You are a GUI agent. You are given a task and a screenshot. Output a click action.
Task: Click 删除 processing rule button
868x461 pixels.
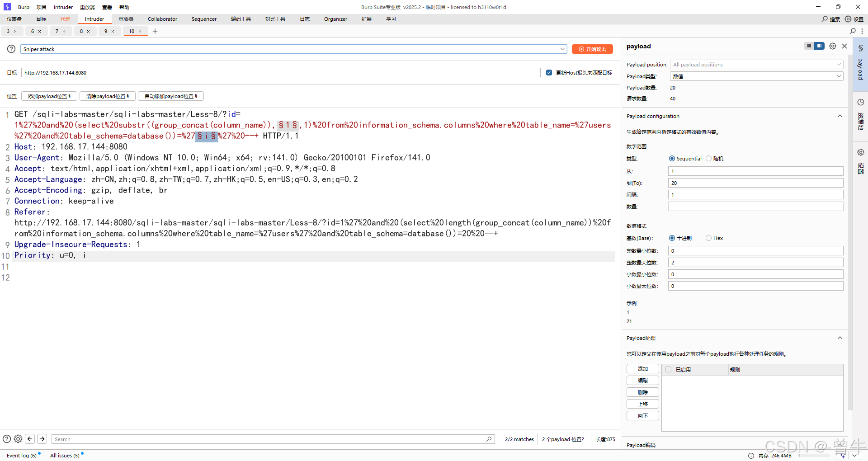tap(643, 392)
